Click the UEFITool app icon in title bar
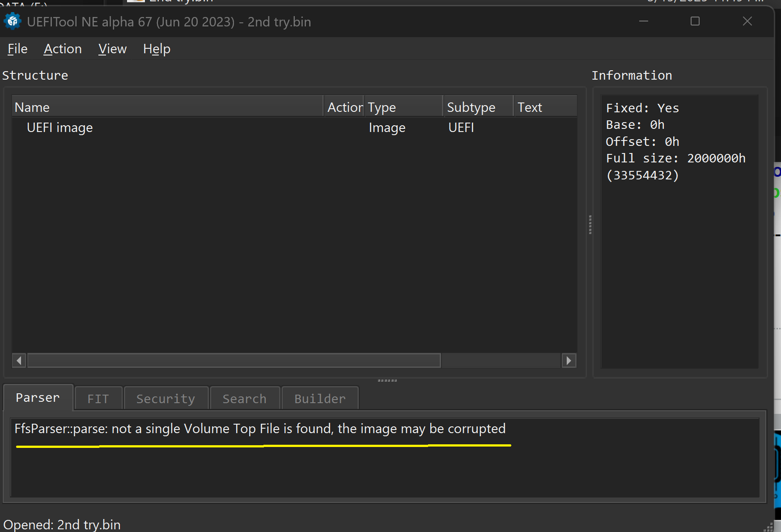The width and height of the screenshot is (781, 532). tap(13, 21)
